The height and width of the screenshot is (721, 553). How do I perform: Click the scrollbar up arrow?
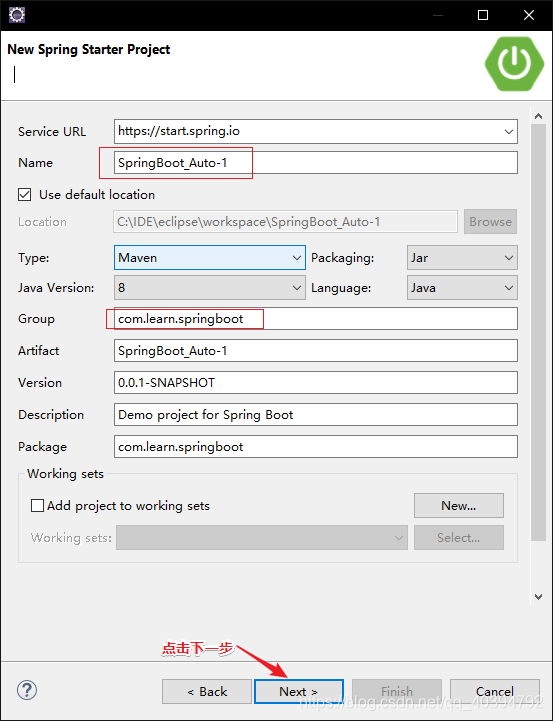pyautogui.click(x=539, y=117)
